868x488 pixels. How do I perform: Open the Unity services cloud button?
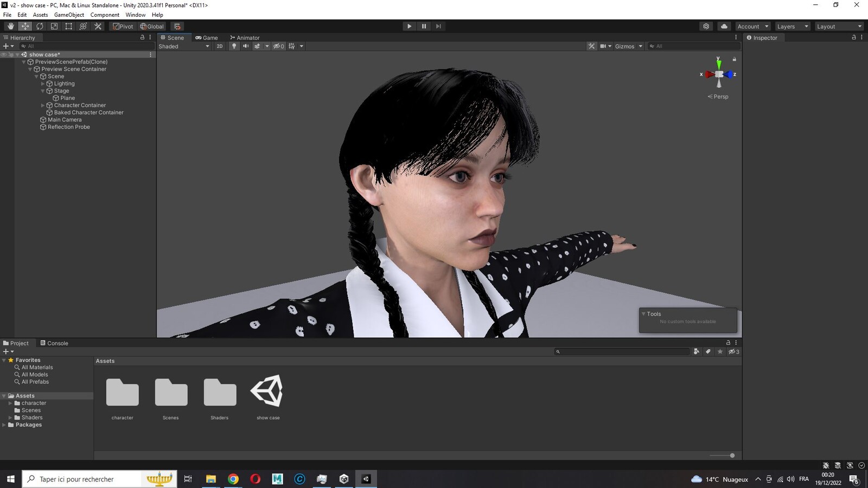[724, 26]
